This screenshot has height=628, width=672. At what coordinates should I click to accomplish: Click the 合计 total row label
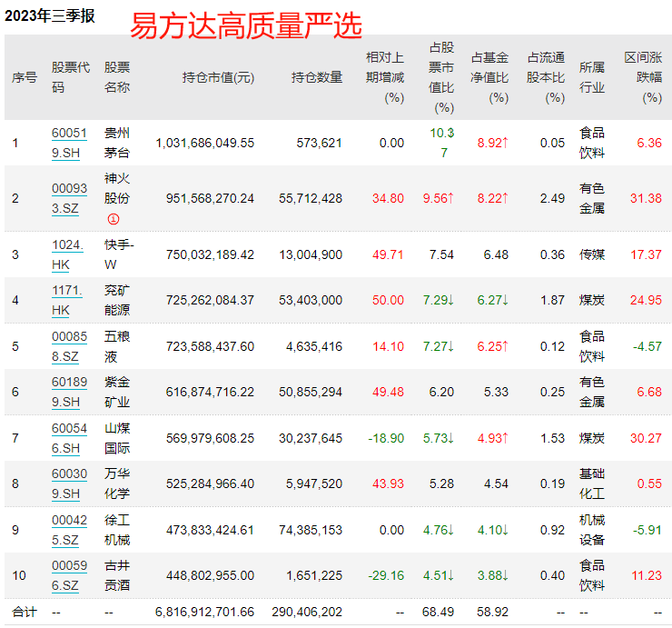25,612
